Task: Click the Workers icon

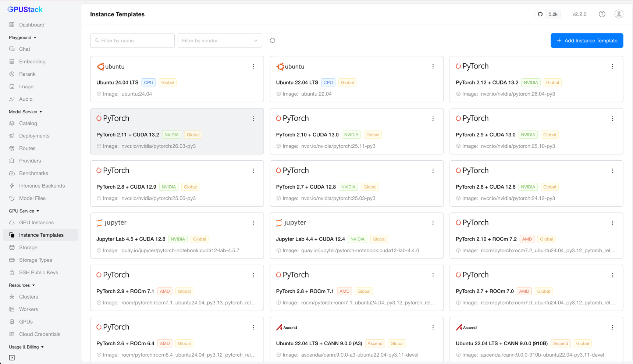Action: (x=12, y=309)
